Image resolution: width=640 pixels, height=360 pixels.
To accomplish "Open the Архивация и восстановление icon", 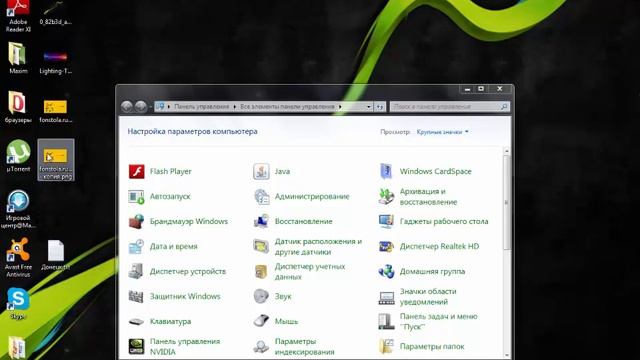I will pos(386,197).
